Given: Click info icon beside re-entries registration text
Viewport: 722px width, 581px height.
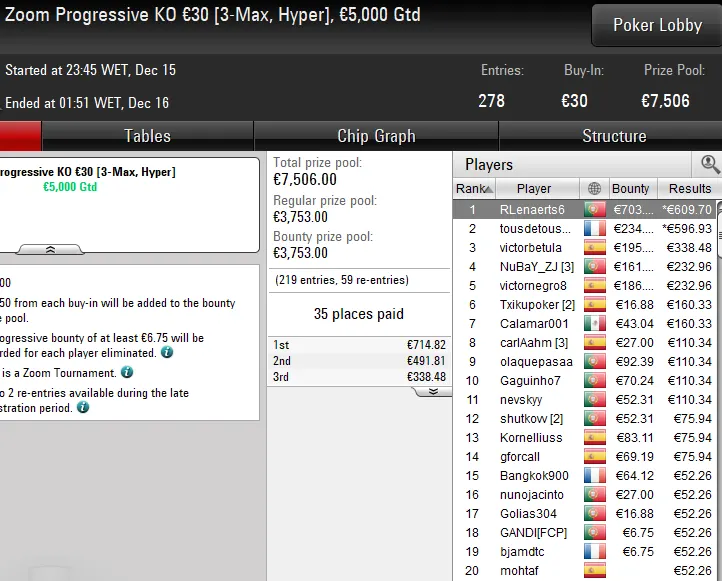Looking at the screenshot, I should coord(83,407).
